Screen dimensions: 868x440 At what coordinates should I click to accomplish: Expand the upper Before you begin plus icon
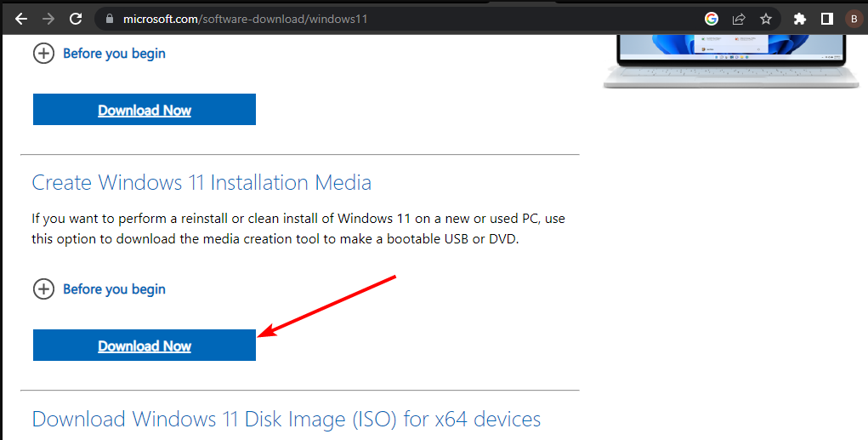43,54
